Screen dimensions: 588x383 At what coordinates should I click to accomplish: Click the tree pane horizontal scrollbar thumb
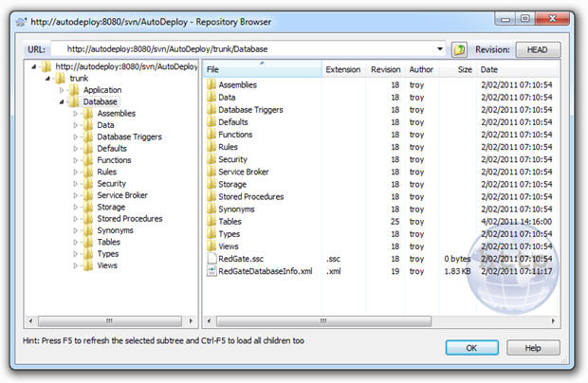[109, 321]
